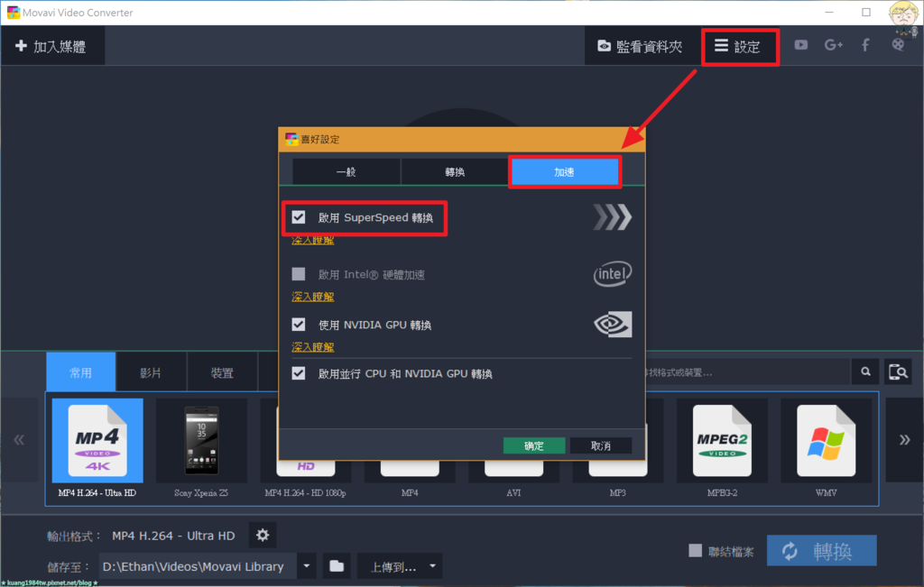Image resolution: width=924 pixels, height=587 pixels.
Task: Maximize the Movavi Video Converter window
Action: [x=865, y=13]
